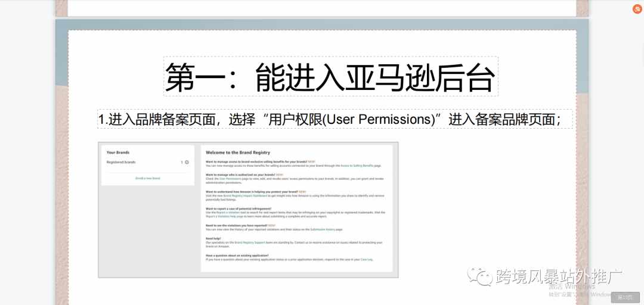The image size is (644, 305).
Task: Click the orange round icon at top right
Action: [637, 9]
